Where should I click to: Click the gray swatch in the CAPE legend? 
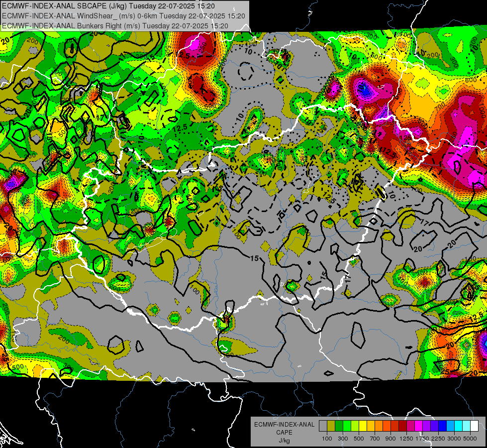[x=323, y=426]
